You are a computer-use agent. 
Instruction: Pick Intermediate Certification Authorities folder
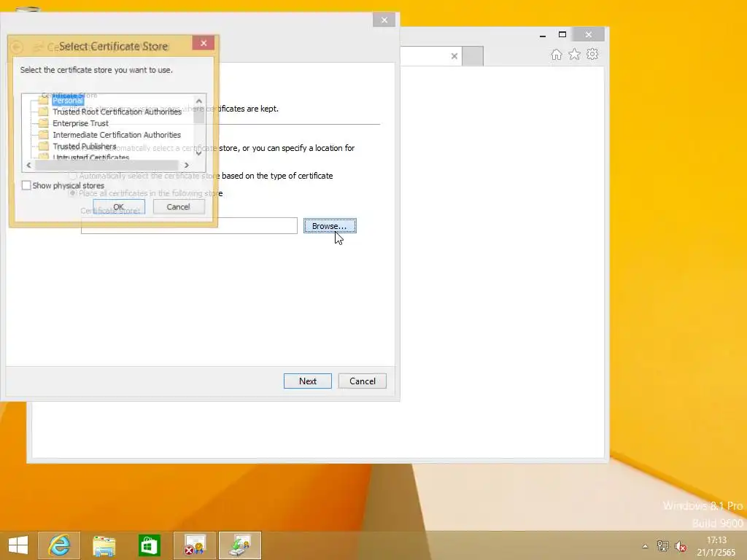click(116, 135)
